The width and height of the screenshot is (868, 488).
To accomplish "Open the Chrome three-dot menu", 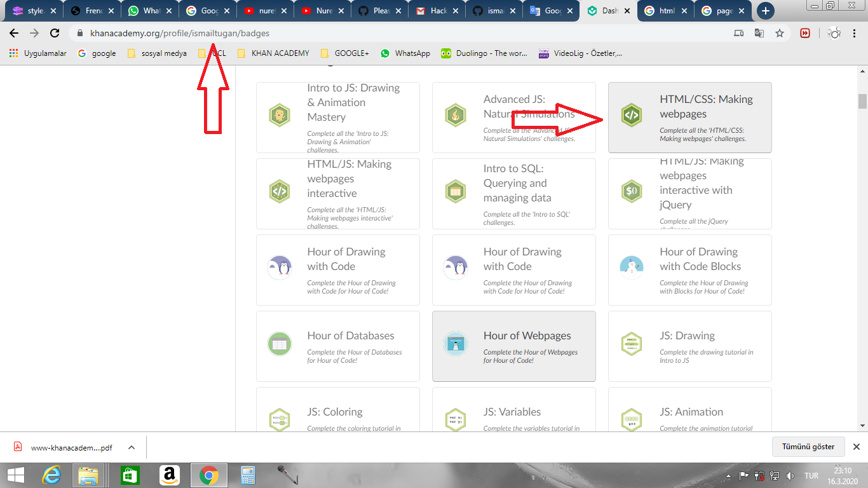I will pyautogui.click(x=854, y=33).
